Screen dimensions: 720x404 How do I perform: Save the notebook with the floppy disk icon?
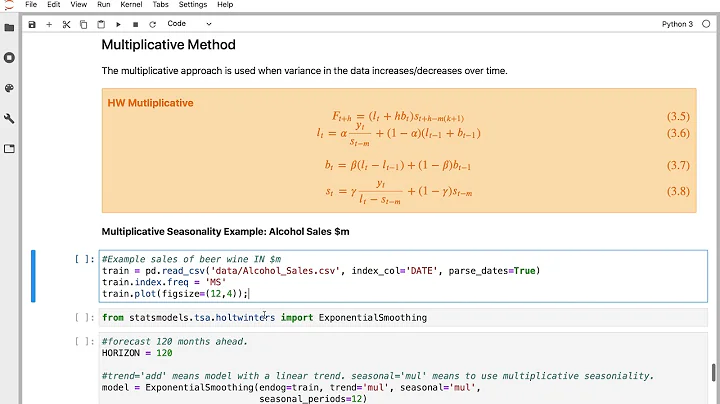(32, 24)
